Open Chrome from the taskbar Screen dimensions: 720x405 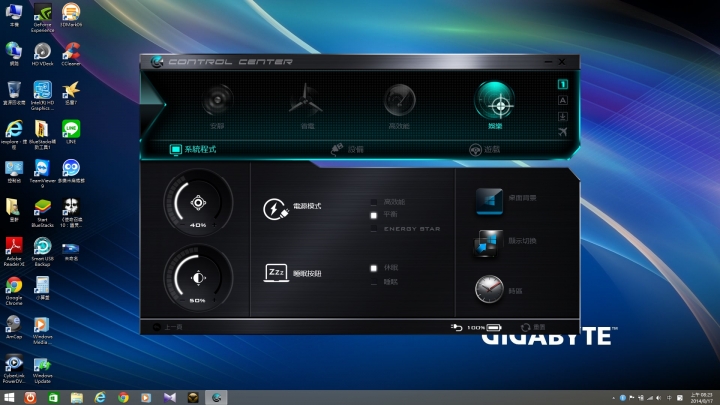click(123, 398)
